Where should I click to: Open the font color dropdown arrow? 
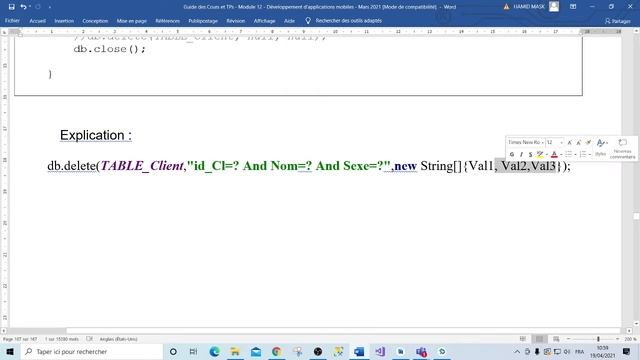[x=561, y=155]
